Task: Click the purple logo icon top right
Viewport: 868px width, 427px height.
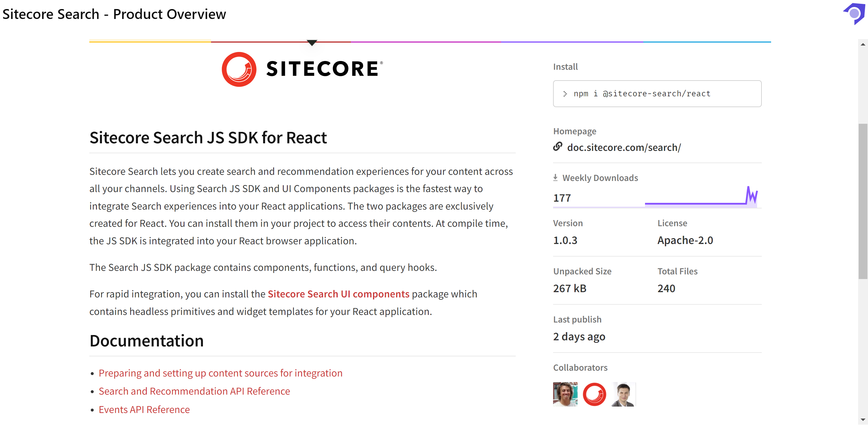Action: [855, 13]
